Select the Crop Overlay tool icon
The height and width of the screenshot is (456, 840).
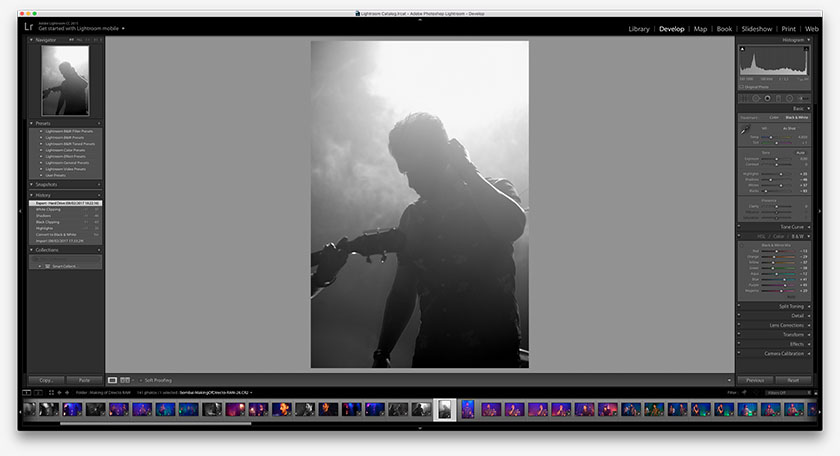(x=743, y=98)
